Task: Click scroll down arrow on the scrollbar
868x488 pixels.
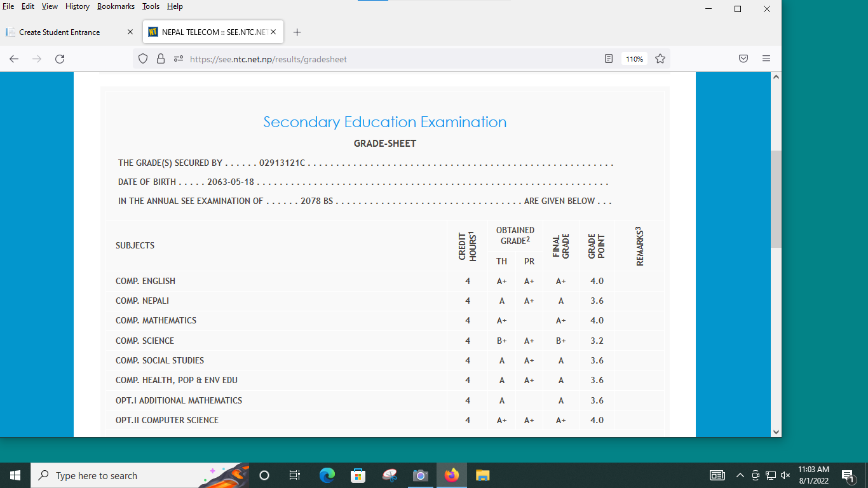Action: pos(776,431)
